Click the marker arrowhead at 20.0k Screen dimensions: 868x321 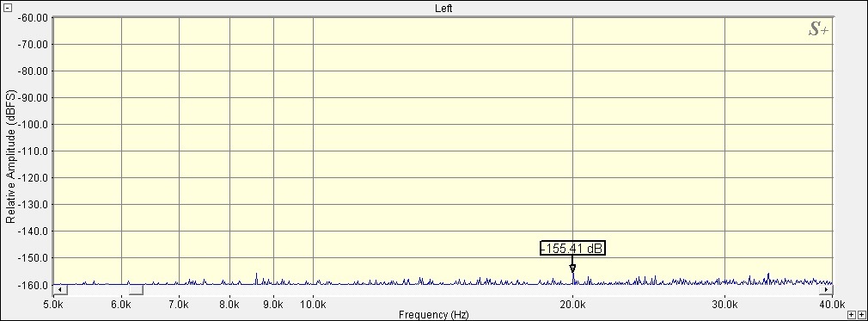(572, 269)
